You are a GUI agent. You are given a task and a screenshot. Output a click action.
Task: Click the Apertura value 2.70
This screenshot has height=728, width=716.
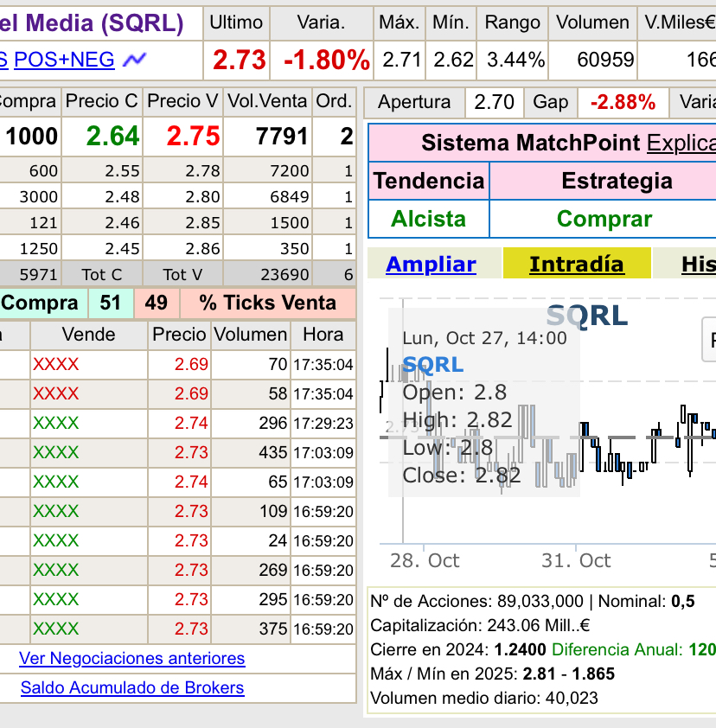point(494,101)
